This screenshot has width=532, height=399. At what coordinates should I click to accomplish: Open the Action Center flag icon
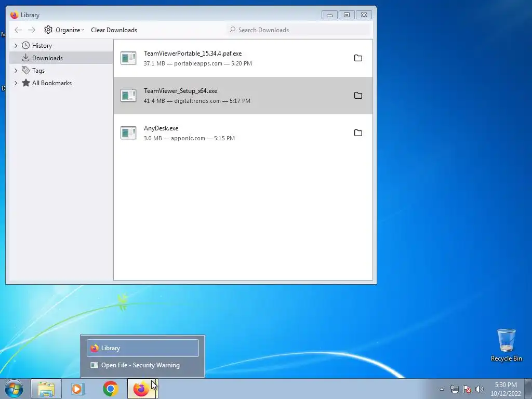tap(467, 389)
